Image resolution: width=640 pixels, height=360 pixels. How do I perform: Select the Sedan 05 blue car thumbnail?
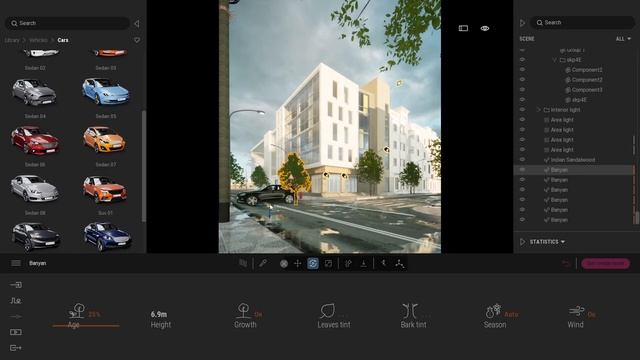[x=106, y=91]
